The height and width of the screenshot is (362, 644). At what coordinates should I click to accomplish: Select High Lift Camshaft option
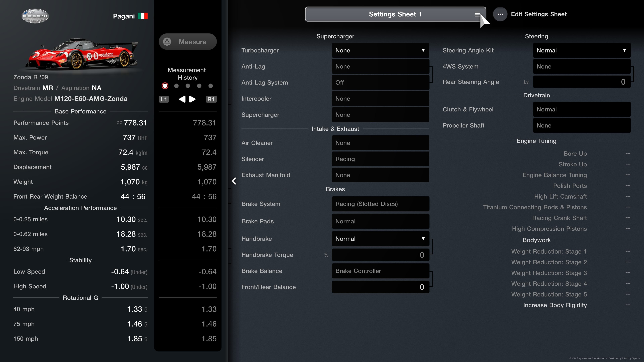coord(560,197)
